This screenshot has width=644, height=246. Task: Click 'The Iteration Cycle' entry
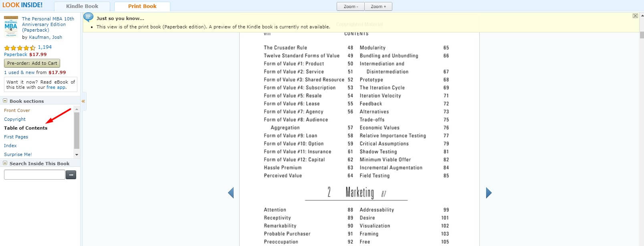[x=382, y=88]
